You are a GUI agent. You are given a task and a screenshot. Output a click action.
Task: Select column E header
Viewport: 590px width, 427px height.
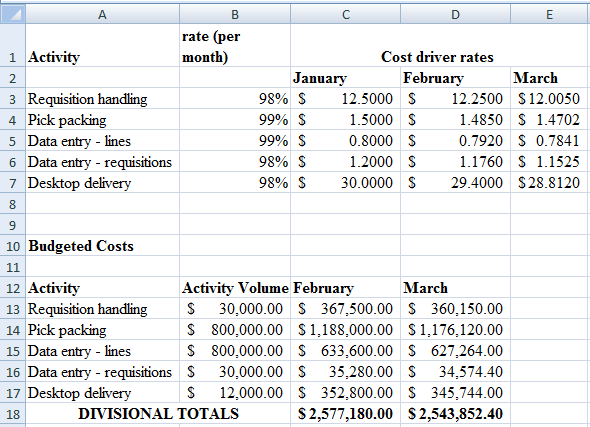click(x=550, y=14)
